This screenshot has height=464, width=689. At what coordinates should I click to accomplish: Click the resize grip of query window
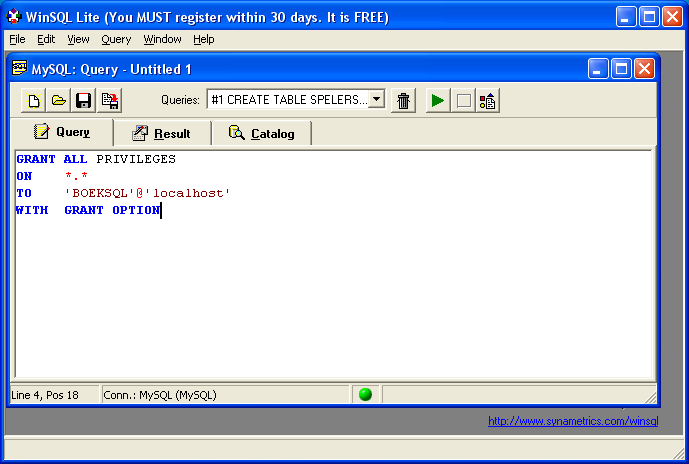pyautogui.click(x=650, y=397)
